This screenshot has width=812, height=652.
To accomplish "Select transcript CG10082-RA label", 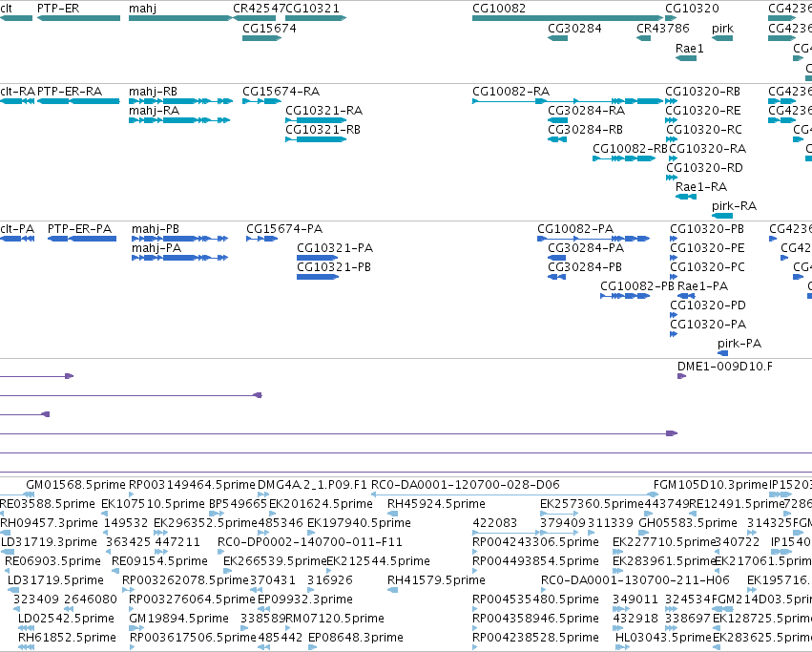I will pyautogui.click(x=510, y=92).
